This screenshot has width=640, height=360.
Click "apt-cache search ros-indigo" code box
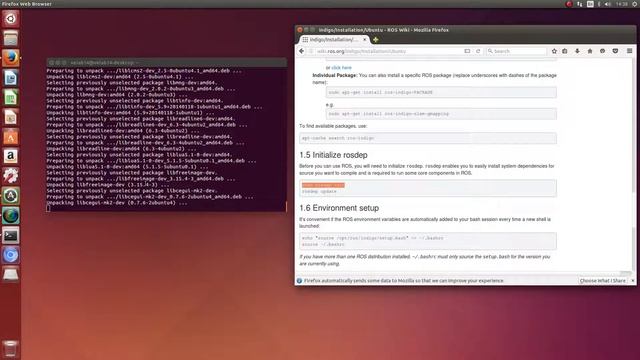(428, 138)
